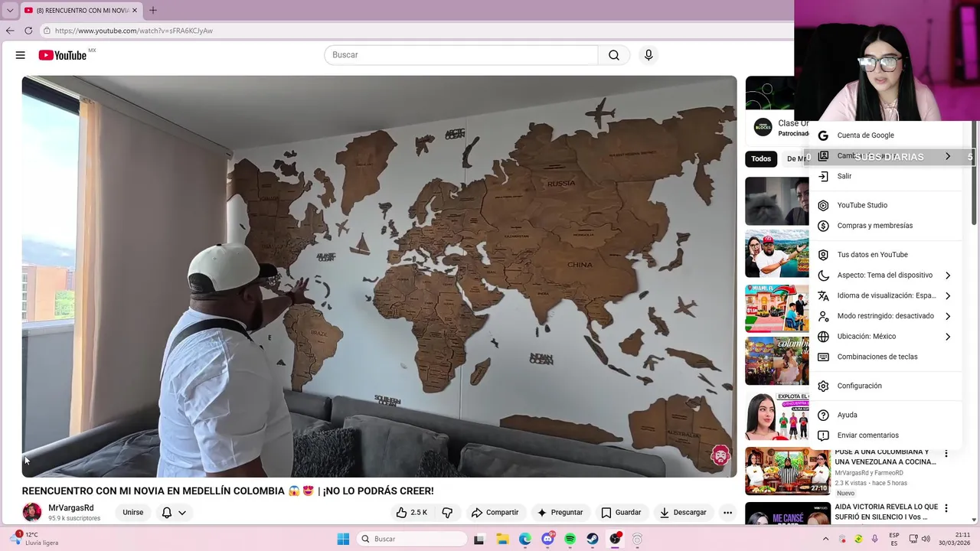Click the Compartir button
Screen dimensions: 980x551
click(x=495, y=513)
